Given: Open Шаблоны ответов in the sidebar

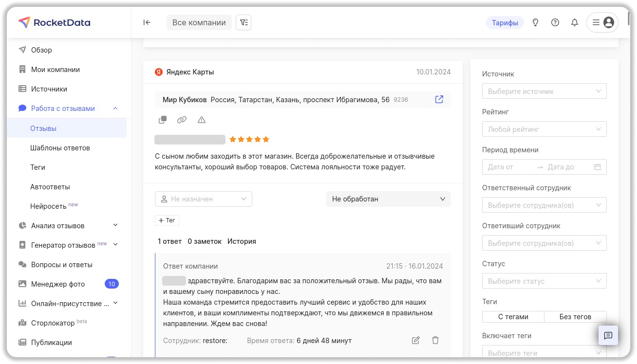Looking at the screenshot, I should click(60, 148).
